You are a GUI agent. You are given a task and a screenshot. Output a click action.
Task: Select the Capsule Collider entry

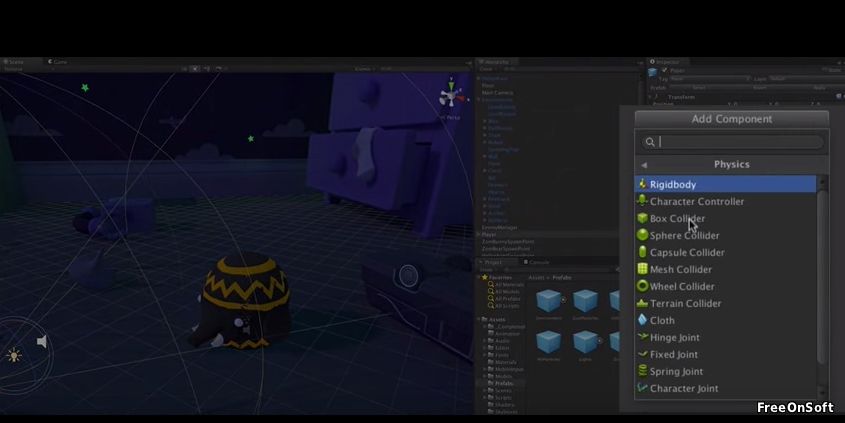coord(725,252)
